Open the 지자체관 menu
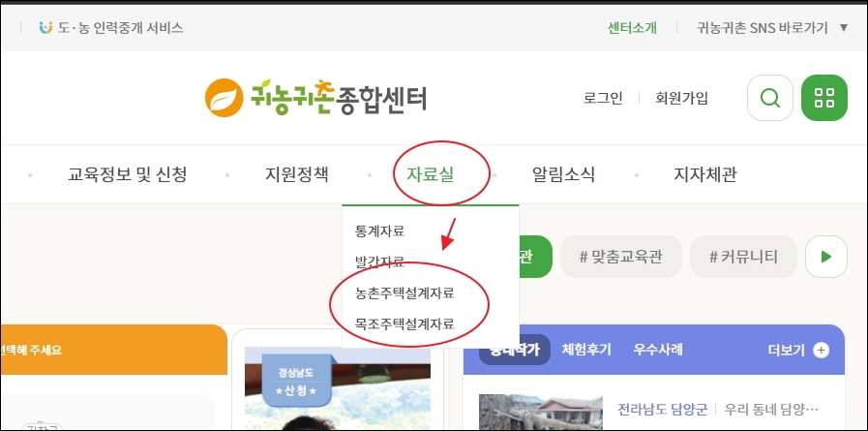Screen dimensions: 868x431 (x=704, y=174)
